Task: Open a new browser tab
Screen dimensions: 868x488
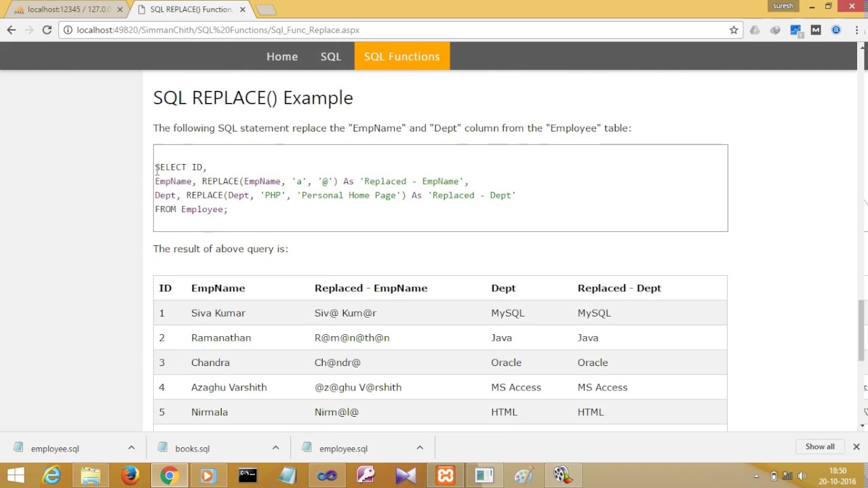Action: coord(266,10)
